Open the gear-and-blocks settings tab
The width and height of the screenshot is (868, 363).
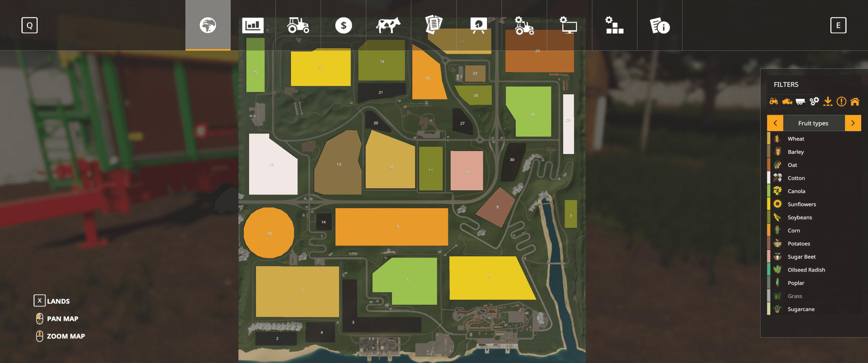614,25
